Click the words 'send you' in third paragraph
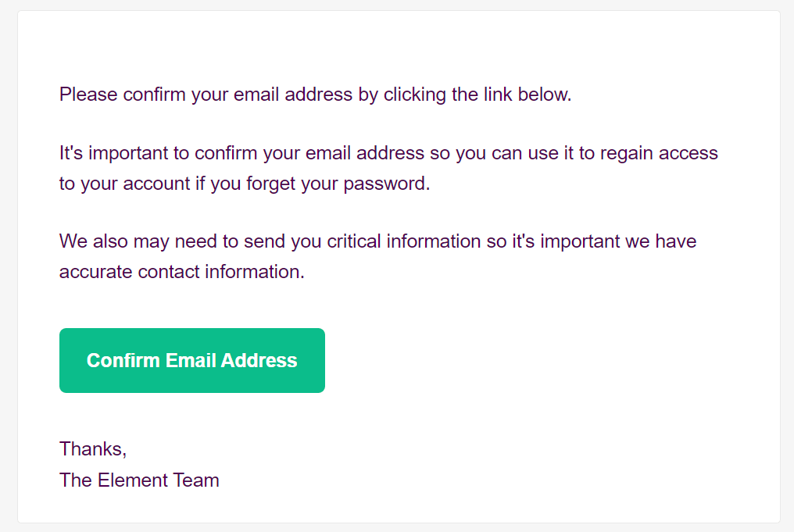The image size is (794, 532). [x=283, y=241]
